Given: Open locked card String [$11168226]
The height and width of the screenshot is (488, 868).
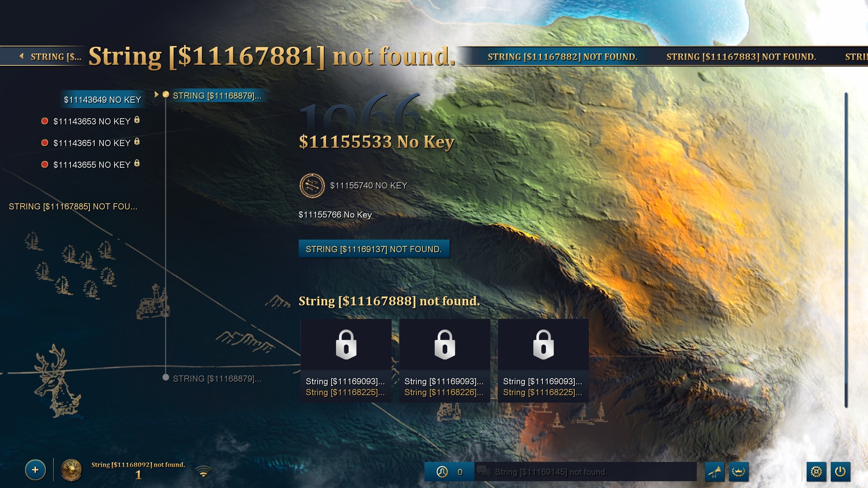Looking at the screenshot, I should (x=445, y=361).
